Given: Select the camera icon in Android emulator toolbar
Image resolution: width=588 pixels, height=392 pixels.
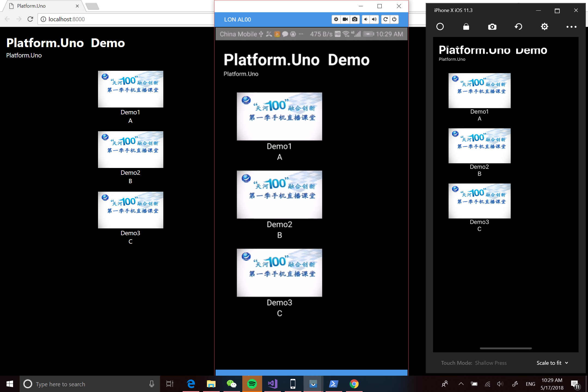Looking at the screenshot, I should [355, 19].
